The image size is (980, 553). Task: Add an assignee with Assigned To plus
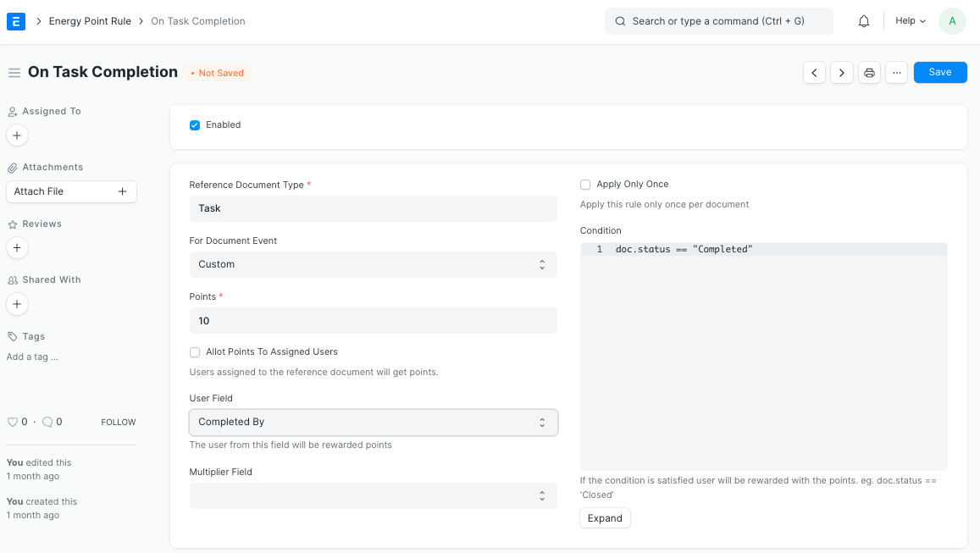pos(17,135)
